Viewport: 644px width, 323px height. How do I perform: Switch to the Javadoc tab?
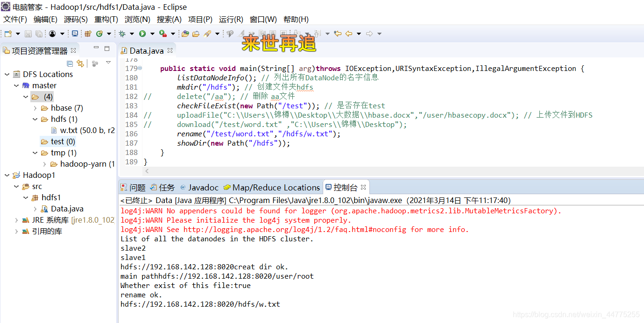[199, 188]
